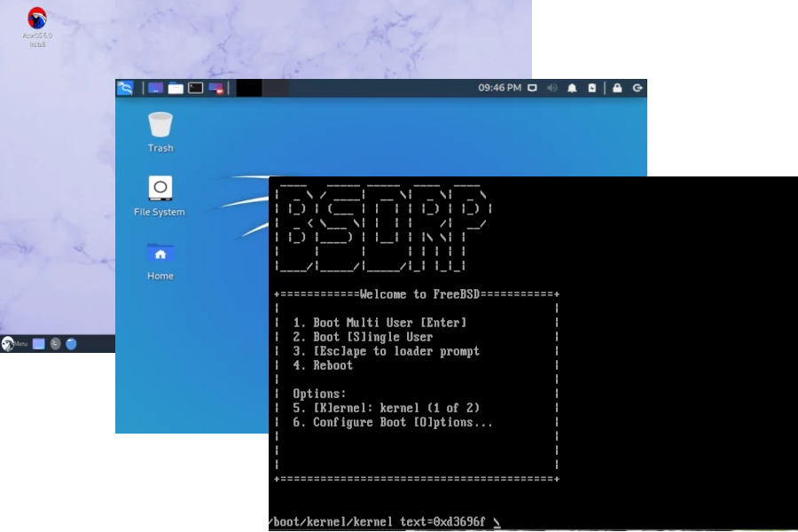Viewport: 798px width, 532px height.
Task: Select '2. Boot [S]ingle User' in the boot menu
Action: tap(363, 337)
